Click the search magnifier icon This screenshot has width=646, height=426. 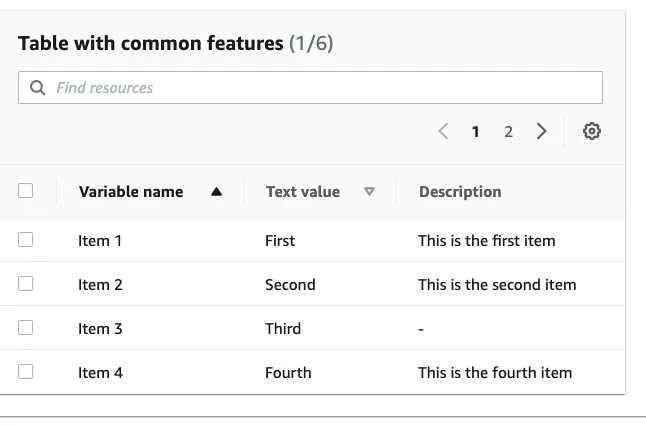pyautogui.click(x=38, y=88)
